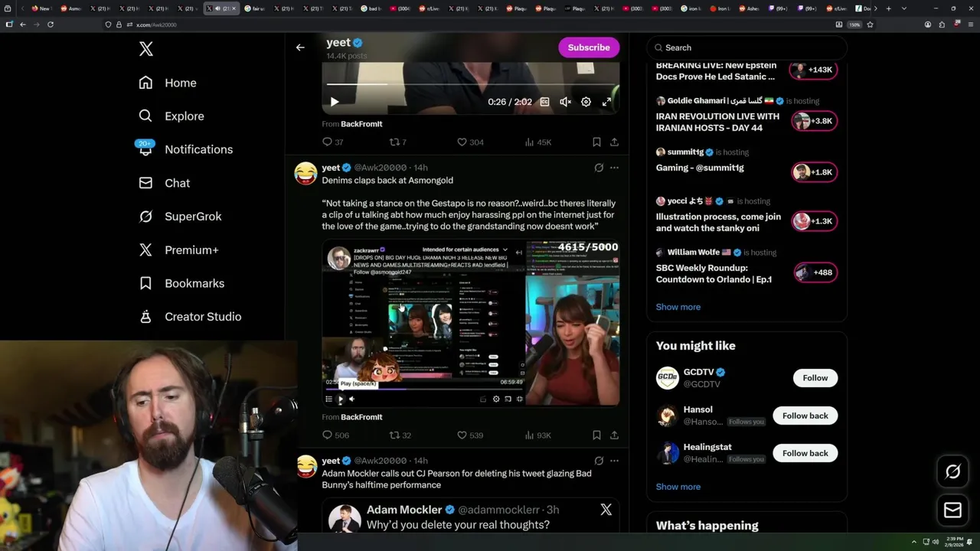Seek on Denims clip progress bar
This screenshot has width=980, height=551.
coord(424,389)
